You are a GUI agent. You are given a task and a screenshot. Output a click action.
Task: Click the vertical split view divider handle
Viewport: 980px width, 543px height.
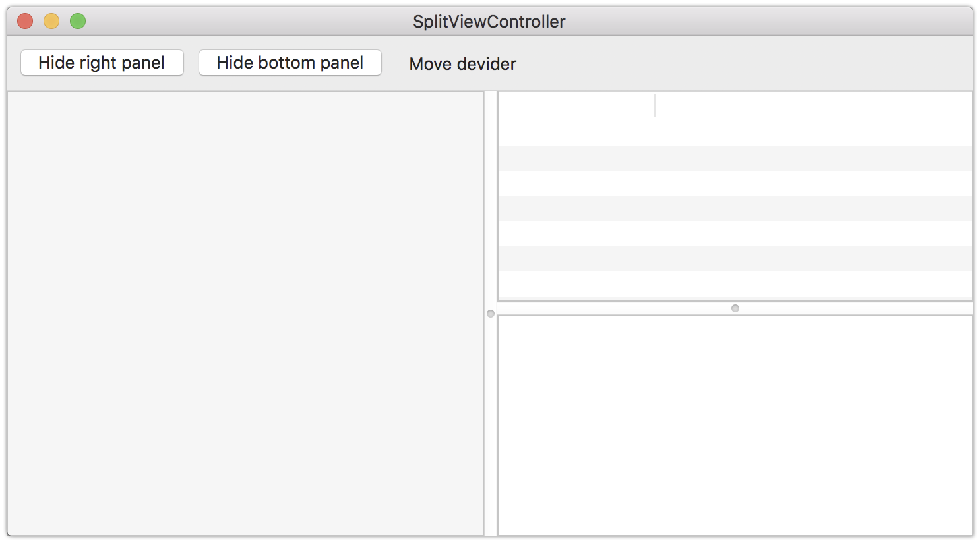(490, 314)
